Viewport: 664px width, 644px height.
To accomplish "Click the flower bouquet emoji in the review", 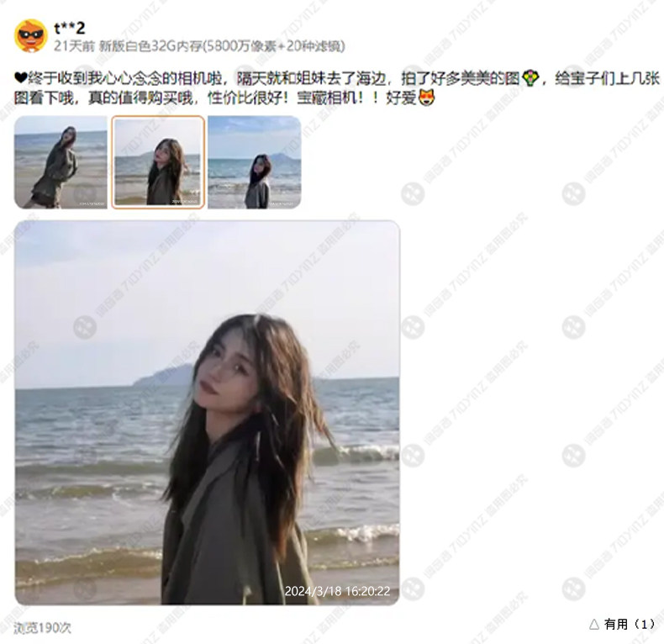I will click(x=530, y=78).
